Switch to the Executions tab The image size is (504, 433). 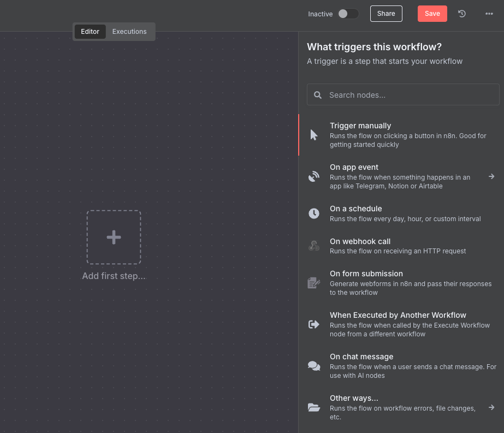(x=129, y=32)
